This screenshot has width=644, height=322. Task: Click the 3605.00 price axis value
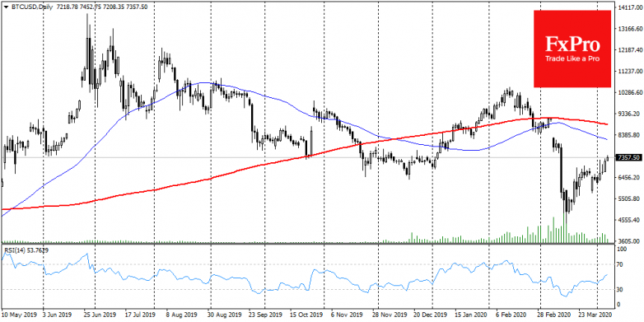pyautogui.click(x=629, y=241)
